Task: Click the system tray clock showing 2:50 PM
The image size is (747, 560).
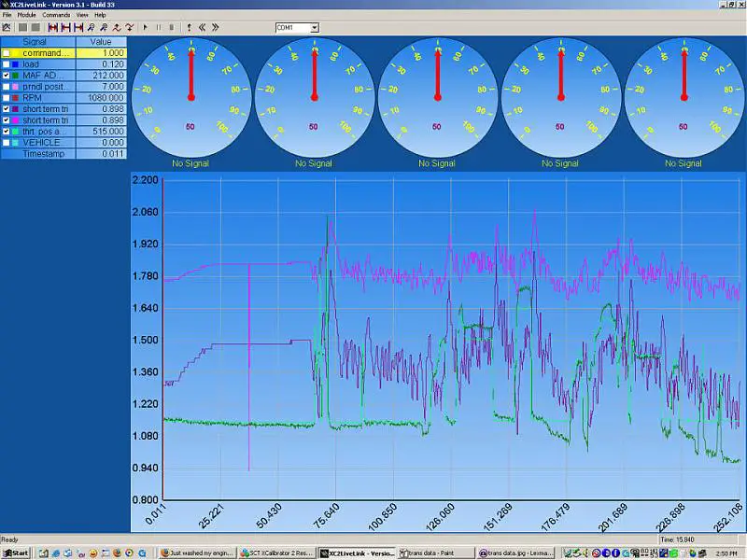Action: point(726,553)
